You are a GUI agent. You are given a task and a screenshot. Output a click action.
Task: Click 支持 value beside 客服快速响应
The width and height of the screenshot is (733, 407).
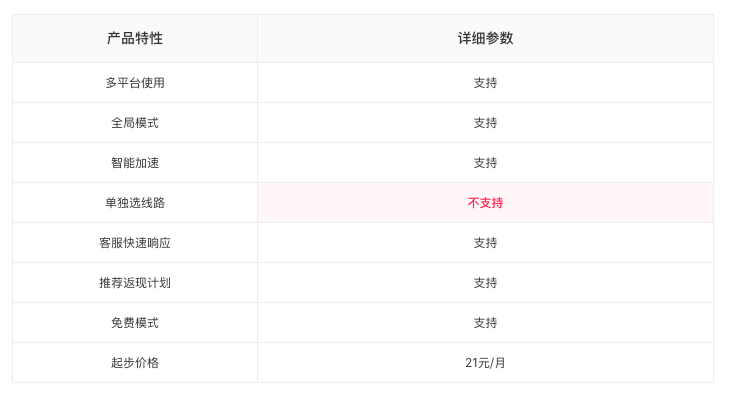(485, 243)
